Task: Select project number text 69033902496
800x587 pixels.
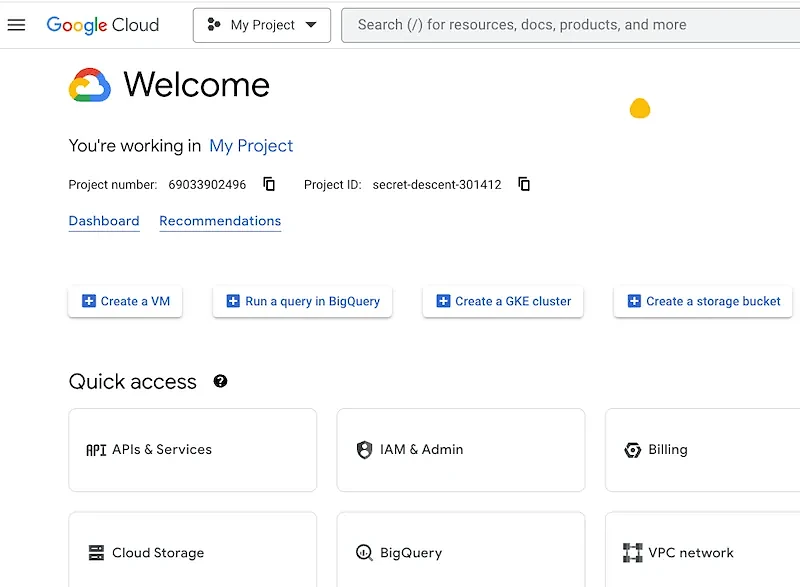Action: [x=207, y=185]
